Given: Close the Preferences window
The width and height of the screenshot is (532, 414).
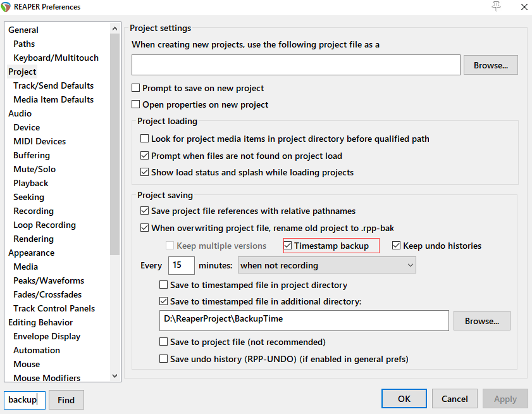Looking at the screenshot, I should click(524, 7).
